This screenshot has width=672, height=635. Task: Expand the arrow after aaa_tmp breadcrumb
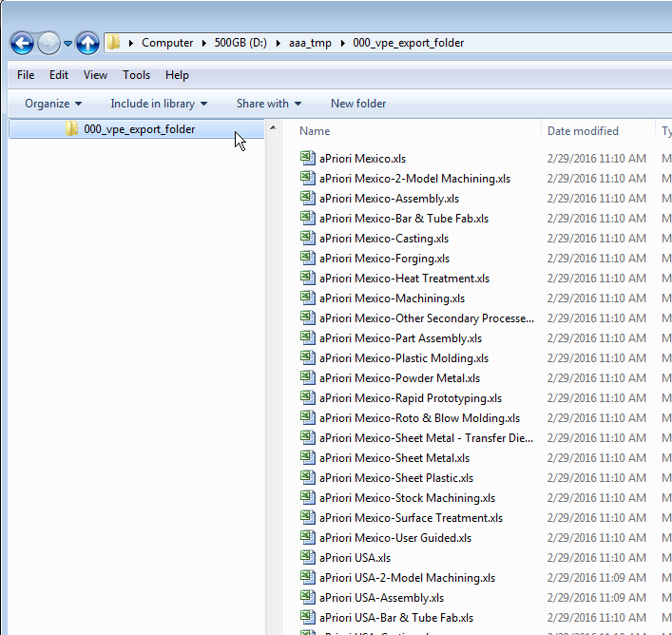pyautogui.click(x=342, y=43)
